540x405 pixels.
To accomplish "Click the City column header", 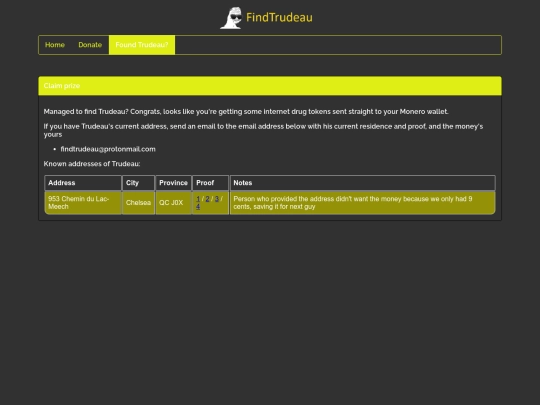I will click(138, 183).
